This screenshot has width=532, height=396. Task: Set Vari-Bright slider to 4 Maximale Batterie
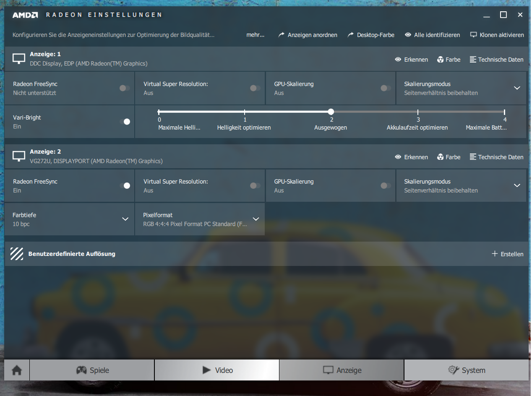(504, 112)
